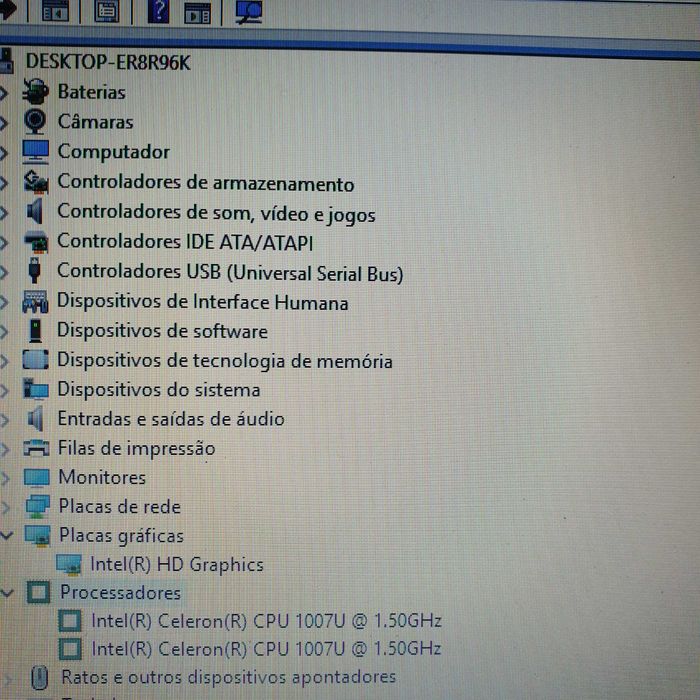Click the Dispositivos de software icon
700x700 pixels.
[x=35, y=330]
